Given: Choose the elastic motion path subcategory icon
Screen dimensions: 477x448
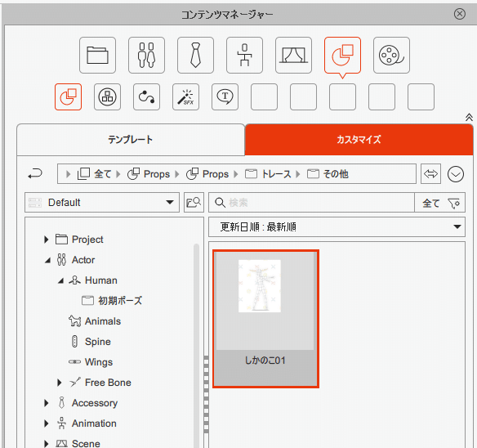Looking at the screenshot, I should pyautogui.click(x=147, y=96).
